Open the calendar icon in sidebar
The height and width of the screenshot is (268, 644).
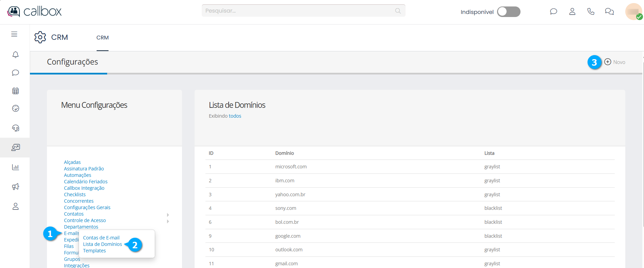[x=15, y=91]
